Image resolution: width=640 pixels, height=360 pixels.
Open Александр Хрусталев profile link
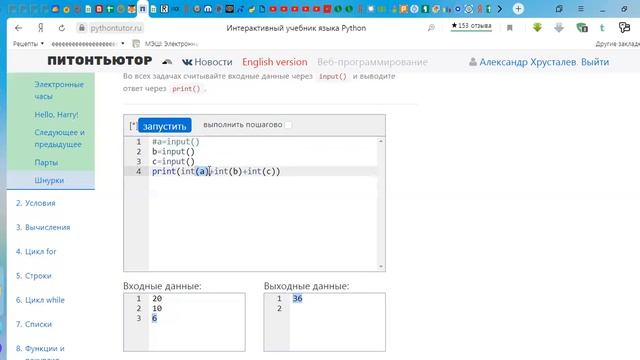[x=528, y=62]
